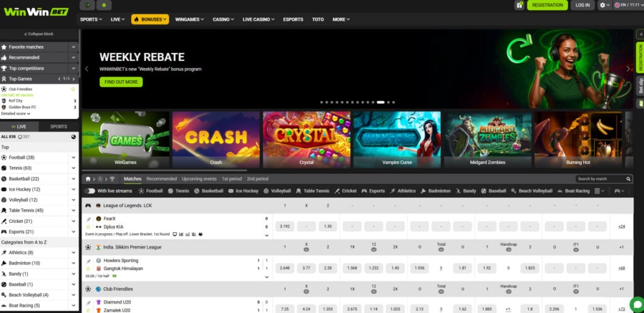Click the home icon in breadcrumb bar

tap(88, 179)
